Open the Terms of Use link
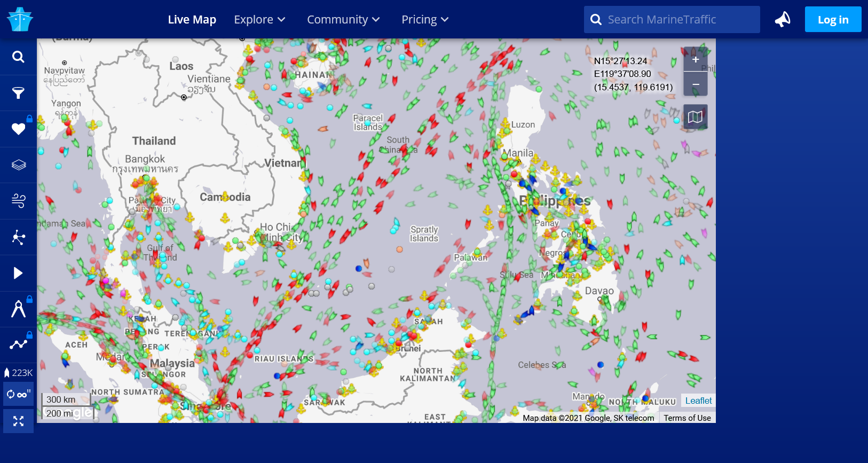The image size is (868, 463). pyautogui.click(x=687, y=418)
